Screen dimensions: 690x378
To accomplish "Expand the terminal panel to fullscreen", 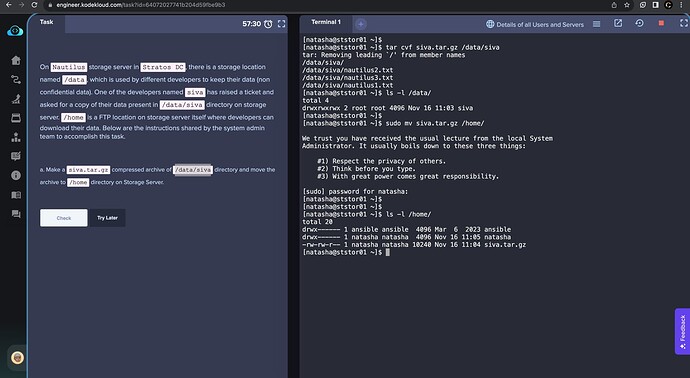I will click(x=683, y=23).
